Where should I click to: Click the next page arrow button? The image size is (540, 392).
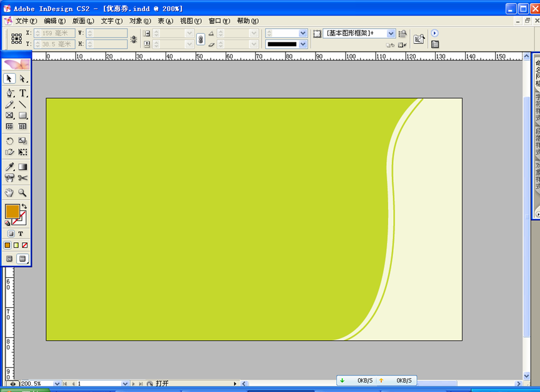134,384
